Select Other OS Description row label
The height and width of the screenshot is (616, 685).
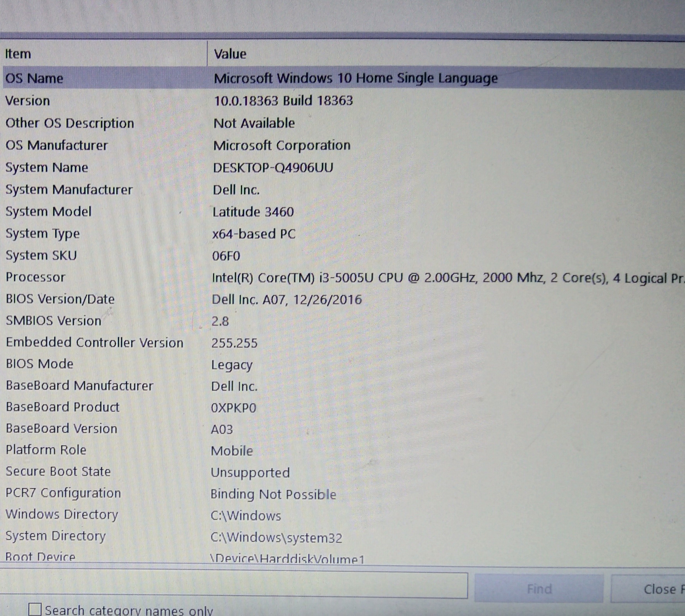tap(70, 123)
